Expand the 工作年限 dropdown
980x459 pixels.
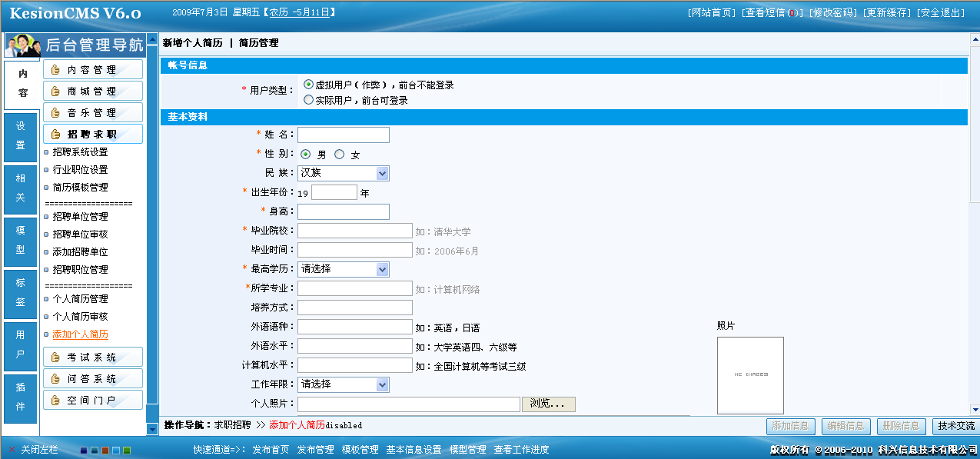click(x=343, y=384)
